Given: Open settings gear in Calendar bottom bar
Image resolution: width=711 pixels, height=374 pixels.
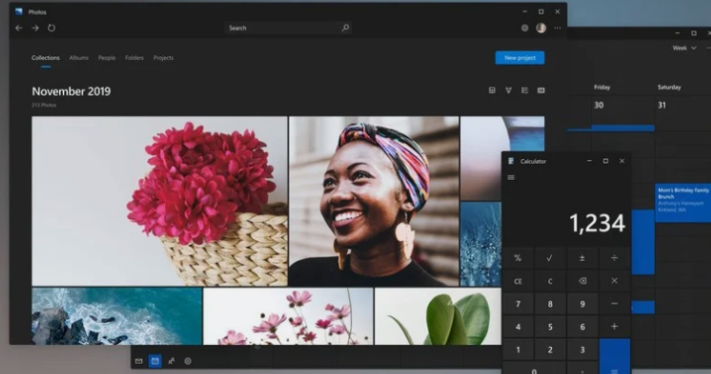Looking at the screenshot, I should point(188,361).
